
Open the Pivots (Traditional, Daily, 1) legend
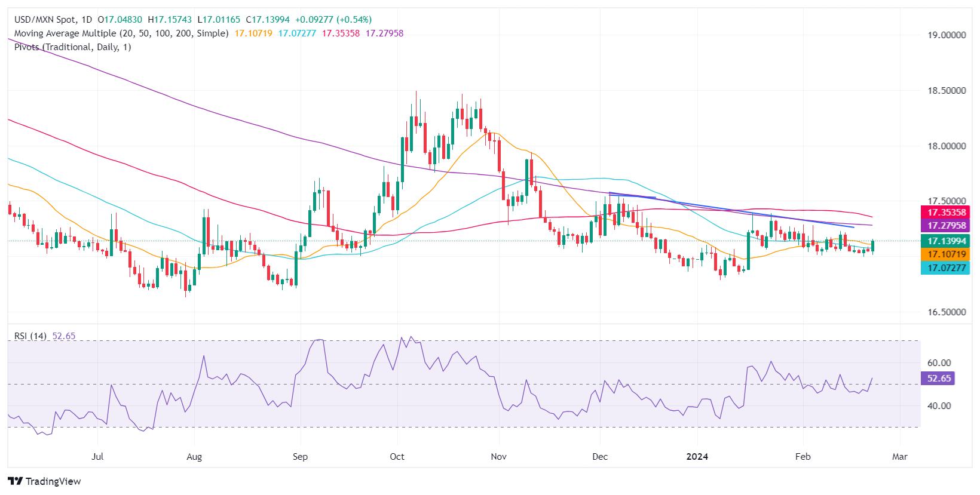73,47
